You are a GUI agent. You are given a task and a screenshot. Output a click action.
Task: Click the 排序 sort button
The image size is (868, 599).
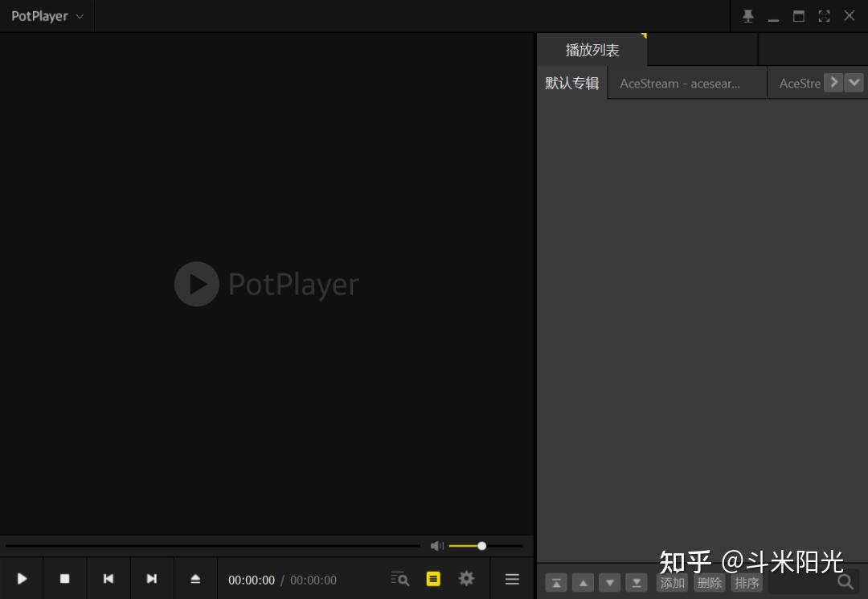click(x=746, y=582)
